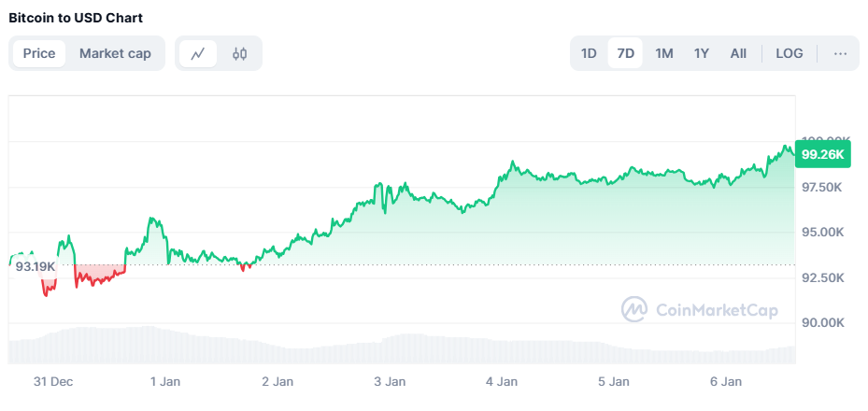The height and width of the screenshot is (411, 868).
Task: Set time range to All
Action: pyautogui.click(x=738, y=53)
